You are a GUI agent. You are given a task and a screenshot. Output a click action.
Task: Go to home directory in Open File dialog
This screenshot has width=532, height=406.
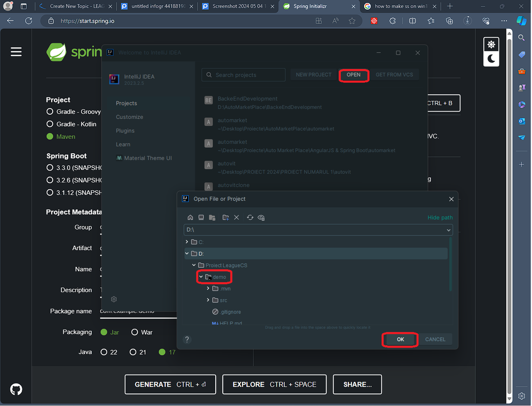coord(190,217)
